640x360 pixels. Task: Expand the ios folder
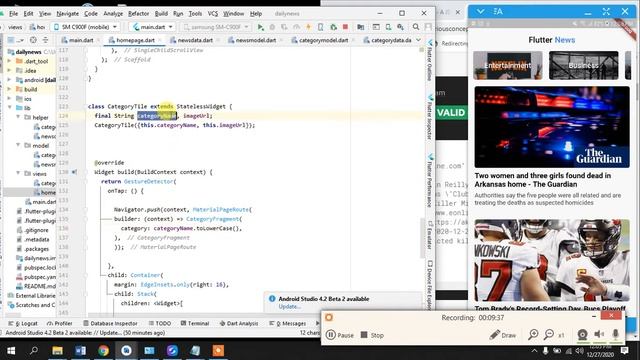[x=9, y=99]
